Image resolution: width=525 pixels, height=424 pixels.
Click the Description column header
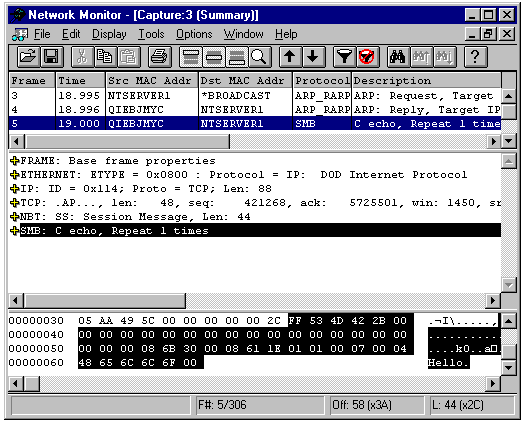(x=427, y=80)
